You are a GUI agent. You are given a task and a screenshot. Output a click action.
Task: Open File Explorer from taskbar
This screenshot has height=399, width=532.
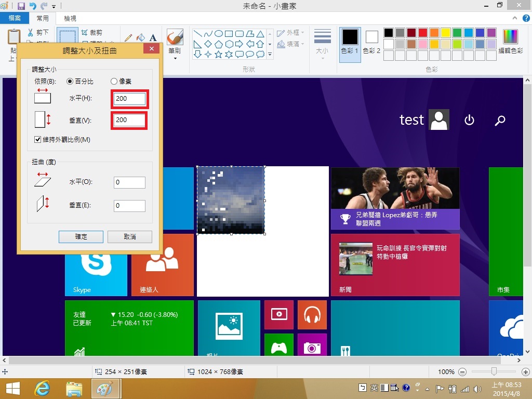coord(74,389)
